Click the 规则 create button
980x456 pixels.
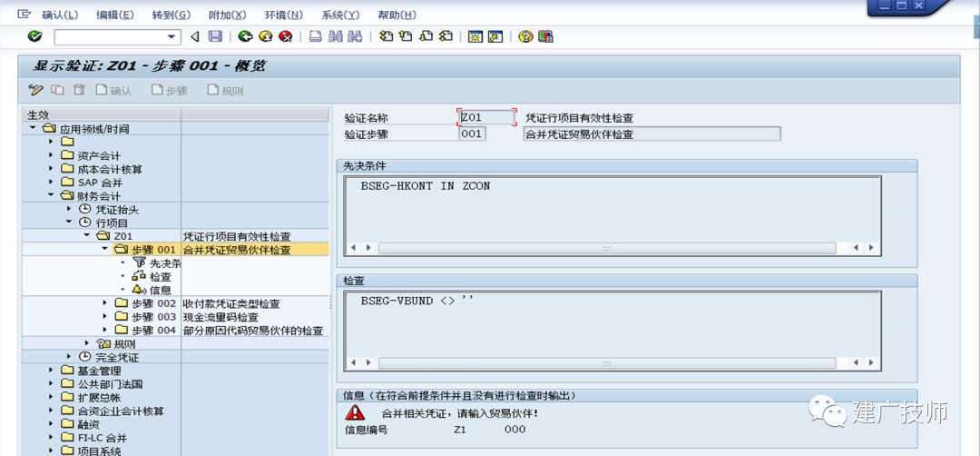tap(225, 91)
